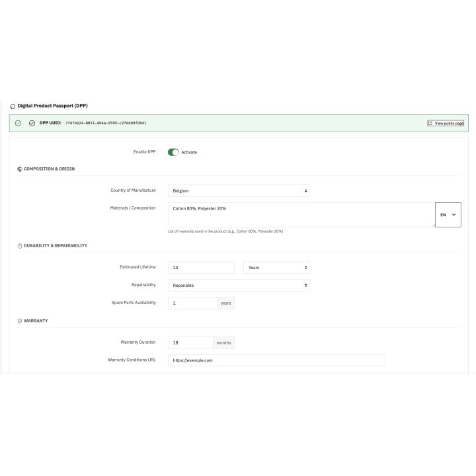Click the 'List of materials used' help text
Image resolution: width=476 pixels, height=476 pixels.
click(225, 231)
